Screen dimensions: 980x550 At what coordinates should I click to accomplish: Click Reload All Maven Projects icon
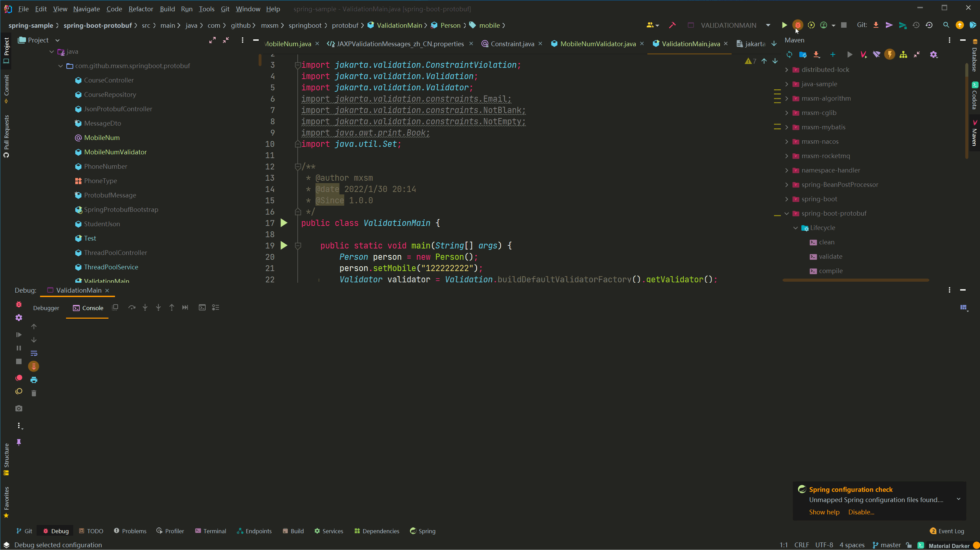pos(789,54)
